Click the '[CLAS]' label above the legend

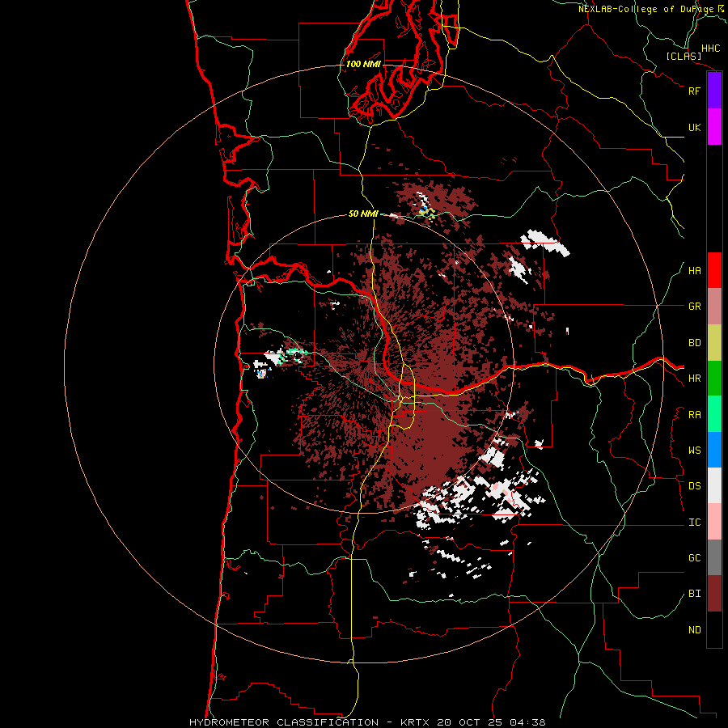pos(684,57)
